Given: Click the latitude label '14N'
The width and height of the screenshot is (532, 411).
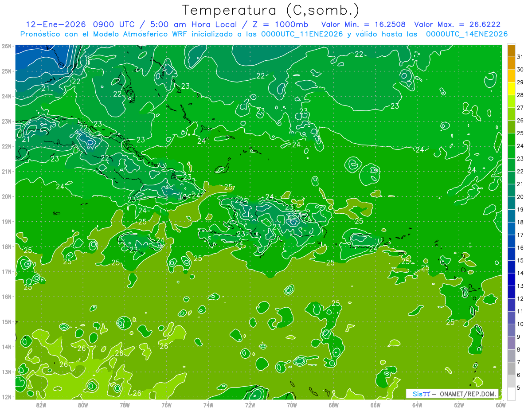Looking at the screenshot, I should pos(7,347).
